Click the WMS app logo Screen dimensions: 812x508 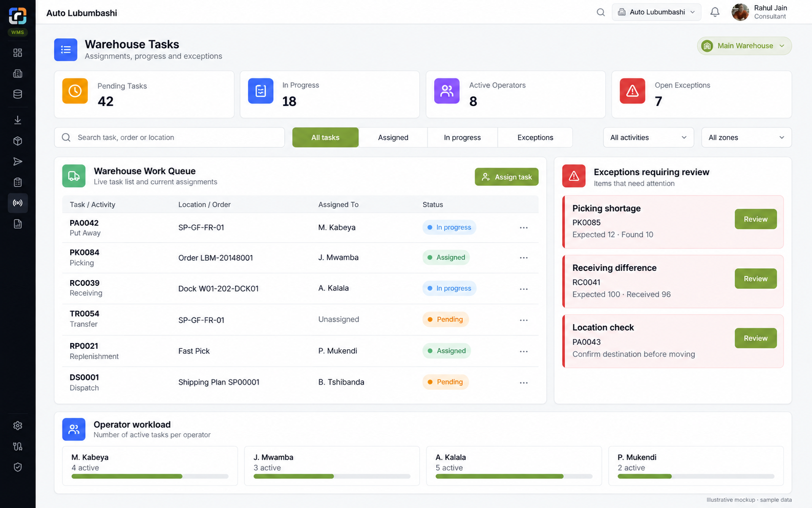(x=17, y=16)
